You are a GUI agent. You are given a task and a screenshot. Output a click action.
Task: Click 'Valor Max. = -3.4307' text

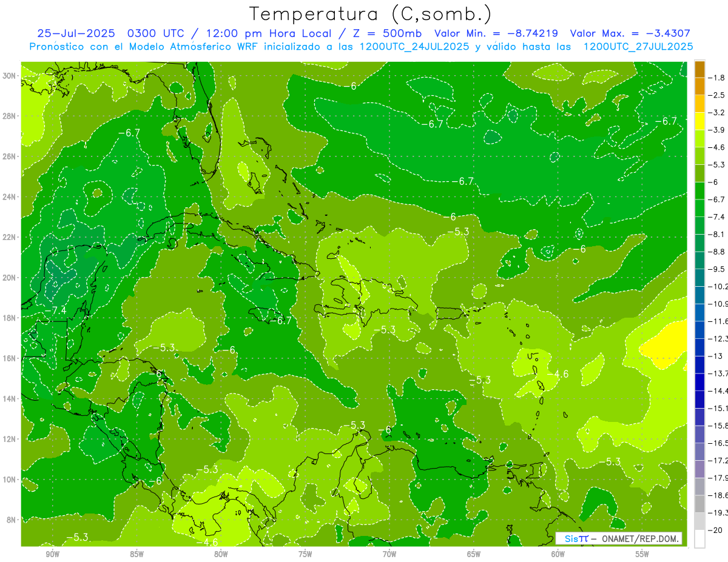pyautogui.click(x=630, y=33)
